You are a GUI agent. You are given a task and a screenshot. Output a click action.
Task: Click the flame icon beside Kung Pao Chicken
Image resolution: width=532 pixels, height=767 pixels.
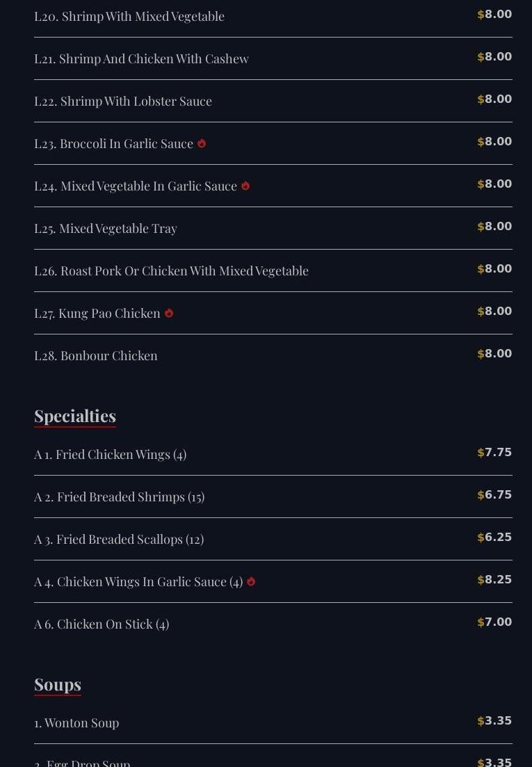point(169,313)
